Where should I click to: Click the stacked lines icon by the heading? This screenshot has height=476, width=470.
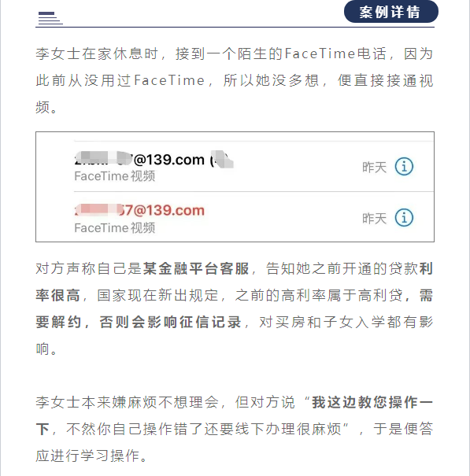[x=50, y=18]
